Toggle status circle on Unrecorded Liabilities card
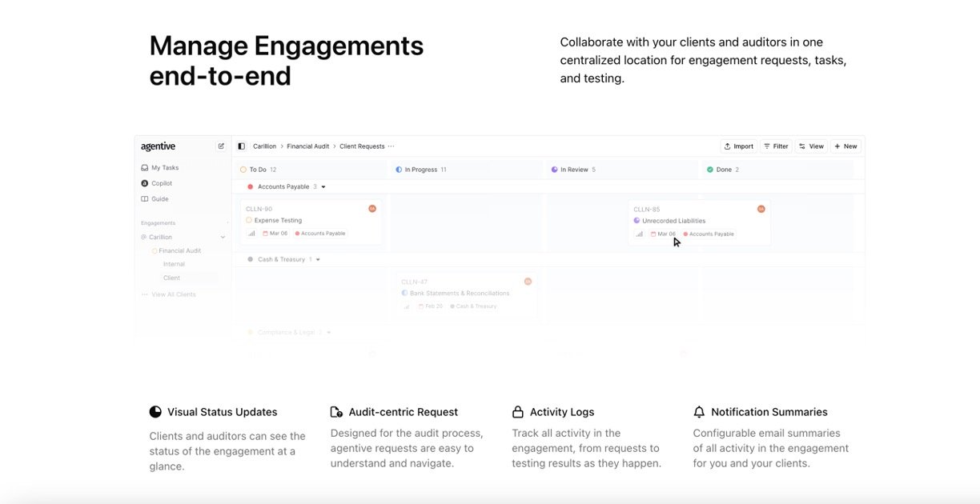This screenshot has width=980, height=504. 637,221
